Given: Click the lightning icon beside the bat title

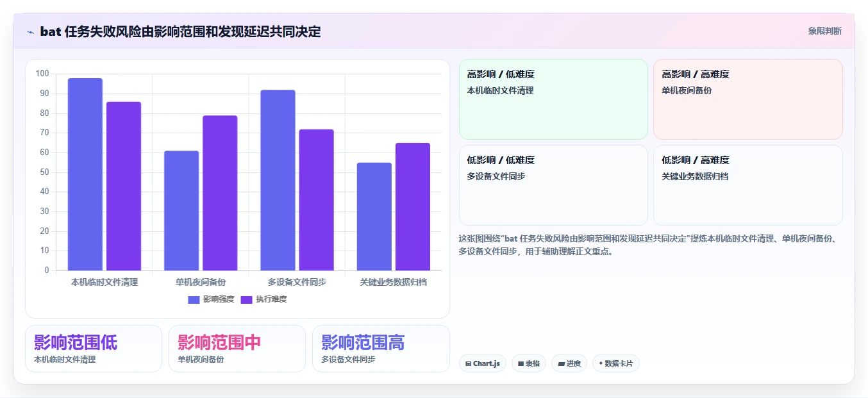Looking at the screenshot, I should (30, 31).
